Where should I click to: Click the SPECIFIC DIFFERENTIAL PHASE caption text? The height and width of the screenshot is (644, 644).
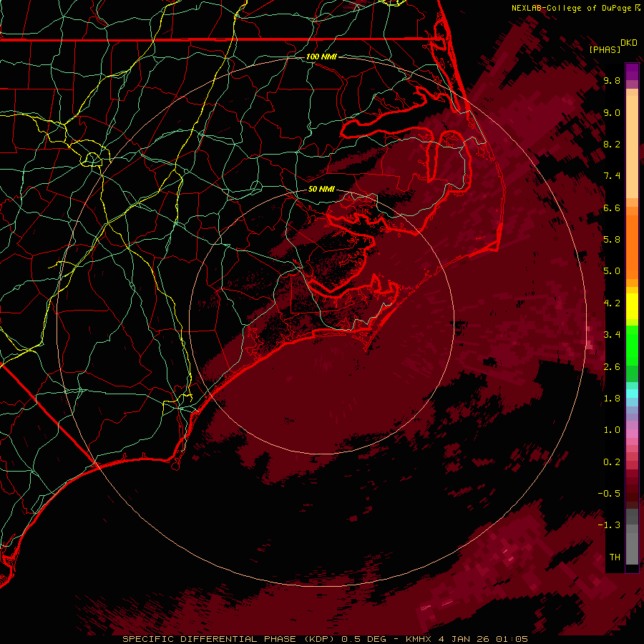point(210,639)
